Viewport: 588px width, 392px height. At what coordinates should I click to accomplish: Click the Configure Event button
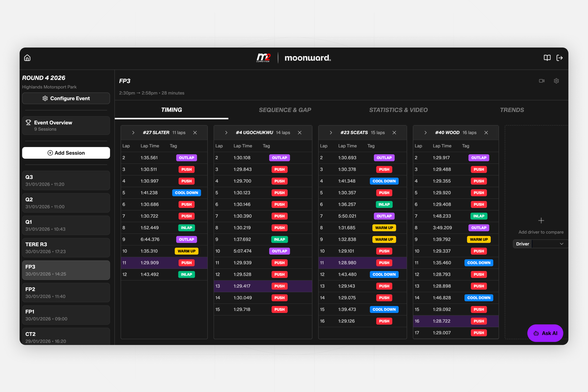coord(66,98)
